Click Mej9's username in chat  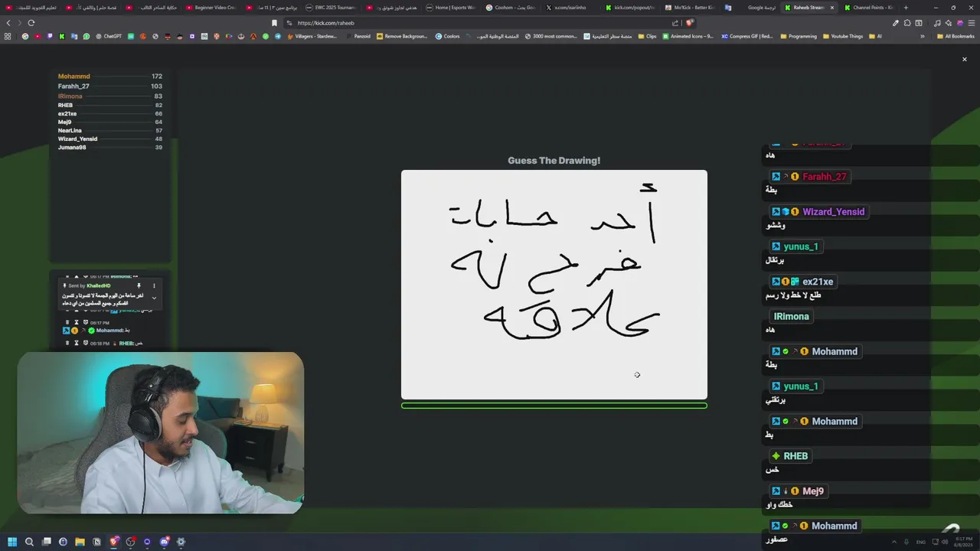(813, 491)
